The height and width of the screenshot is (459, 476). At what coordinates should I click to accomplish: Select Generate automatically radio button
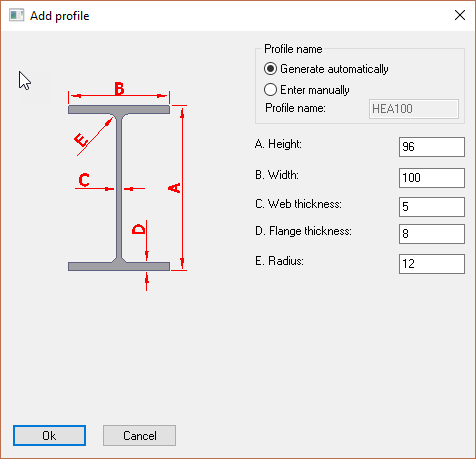(270, 69)
